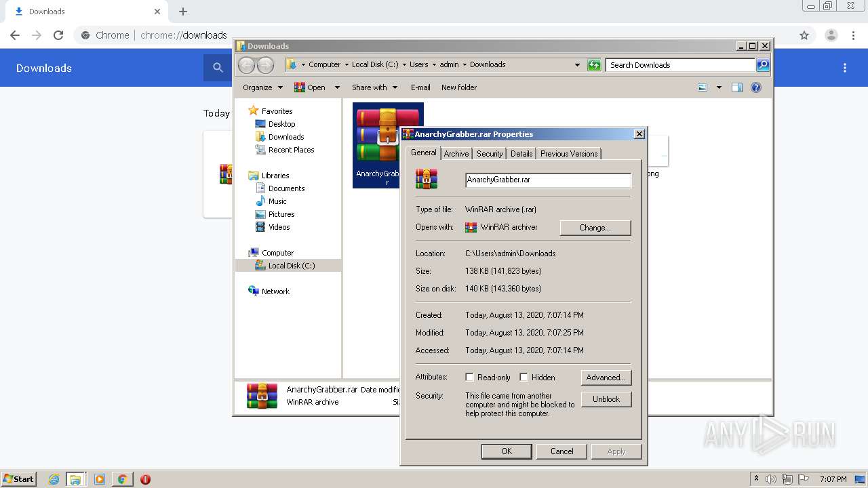Close the Downloads Chrome tab
The width and height of the screenshot is (868, 488).
[x=157, y=12]
